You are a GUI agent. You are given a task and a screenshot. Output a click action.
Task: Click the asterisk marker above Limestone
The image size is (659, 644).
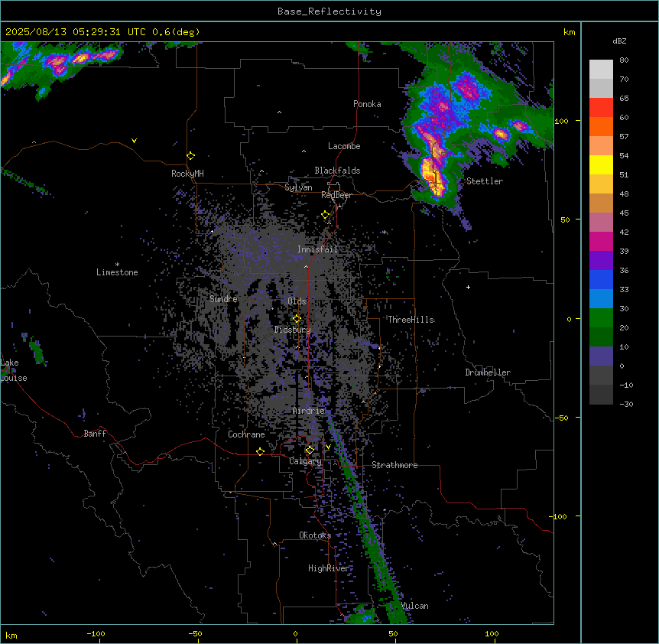(117, 265)
